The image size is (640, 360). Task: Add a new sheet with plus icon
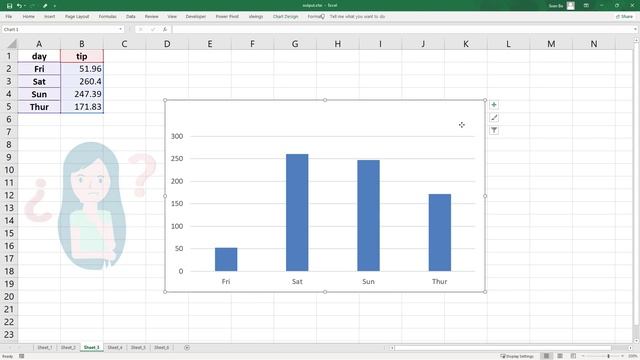(187, 347)
